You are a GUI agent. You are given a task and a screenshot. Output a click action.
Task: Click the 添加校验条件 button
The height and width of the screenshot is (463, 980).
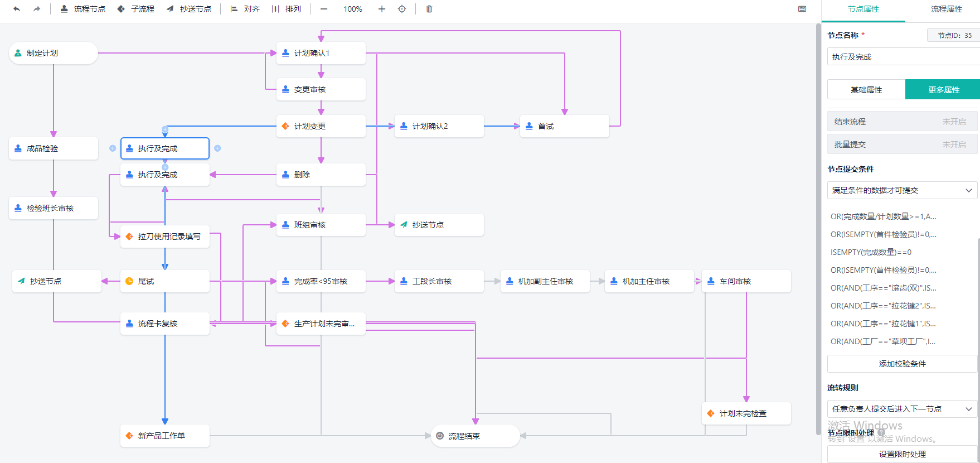coord(902,364)
